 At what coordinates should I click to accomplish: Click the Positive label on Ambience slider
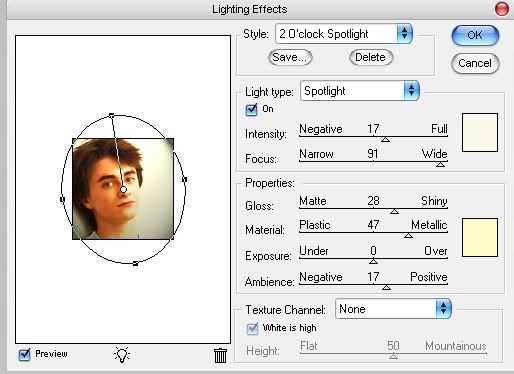click(x=429, y=277)
